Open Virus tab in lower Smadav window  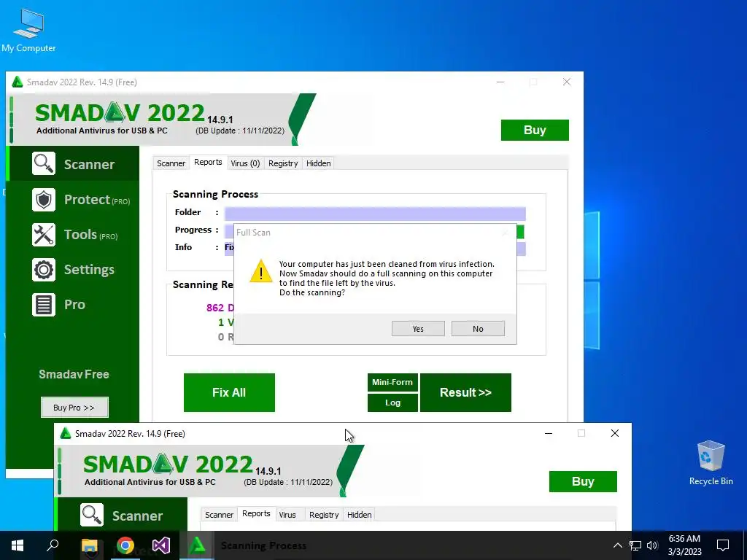(x=287, y=515)
